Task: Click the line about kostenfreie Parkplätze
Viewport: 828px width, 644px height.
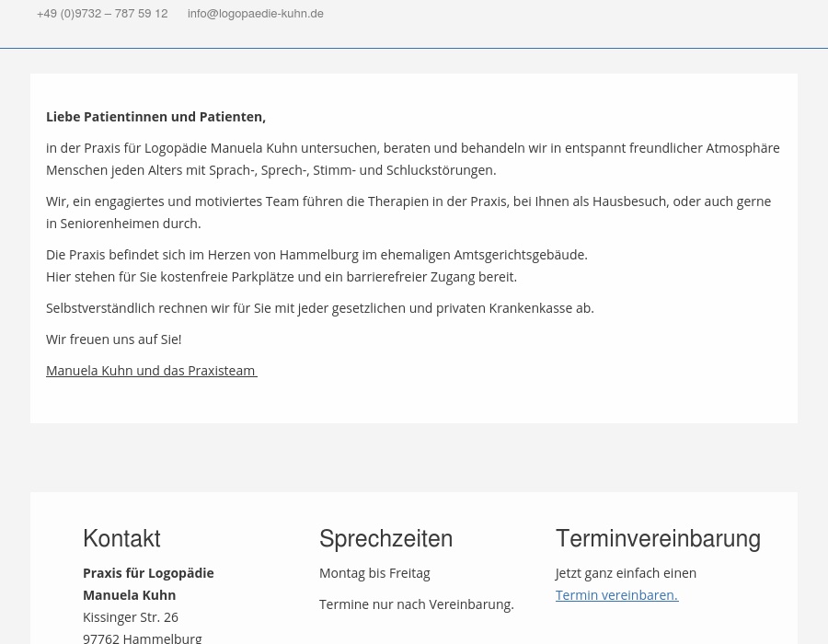Action: pos(281,276)
